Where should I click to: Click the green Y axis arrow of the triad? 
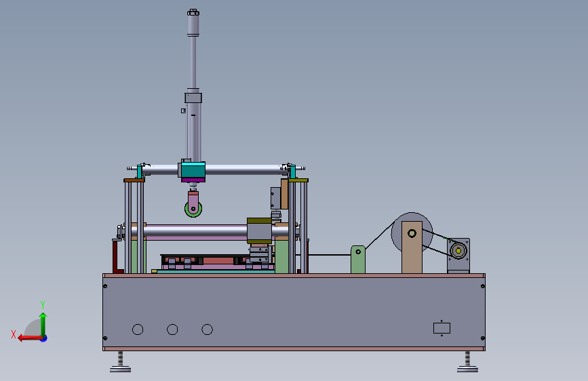coord(43,323)
